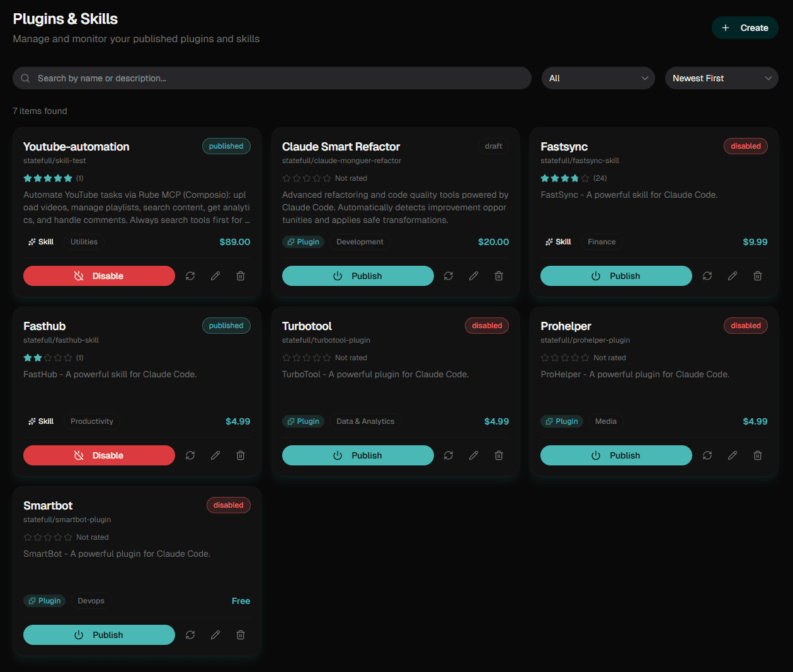Click the edit pencil icon on Smartbot card
Viewport: 793px width, 672px height.
click(215, 635)
